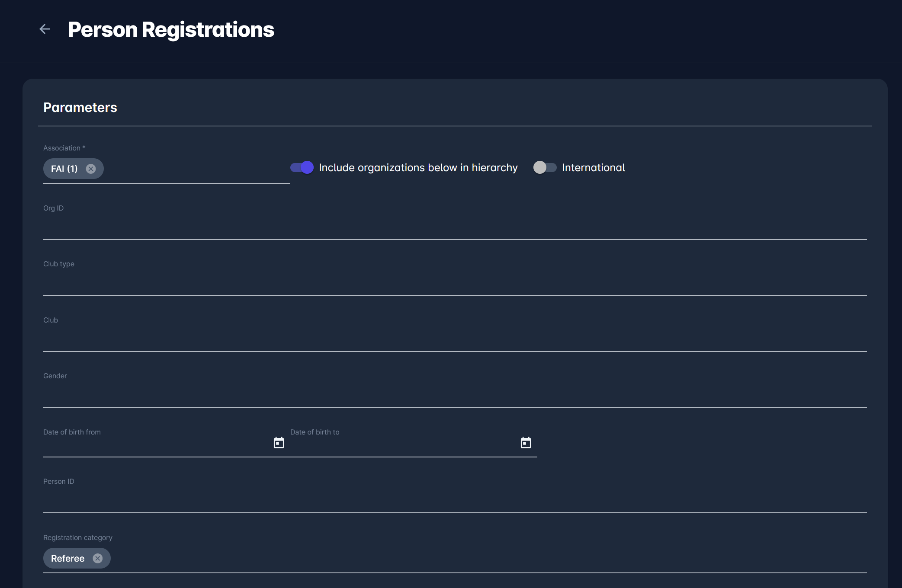Click the Person Registrations page title
Screen dimensions: 902x588
click(171, 30)
